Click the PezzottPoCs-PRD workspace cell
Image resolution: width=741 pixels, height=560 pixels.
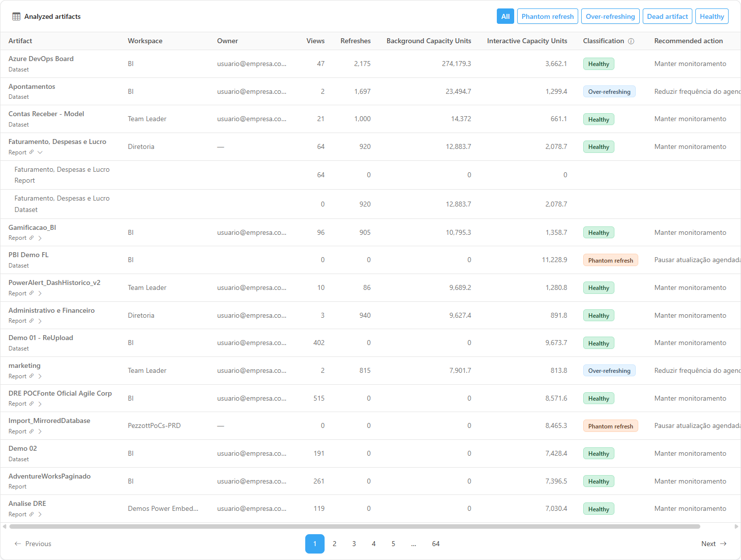point(154,426)
